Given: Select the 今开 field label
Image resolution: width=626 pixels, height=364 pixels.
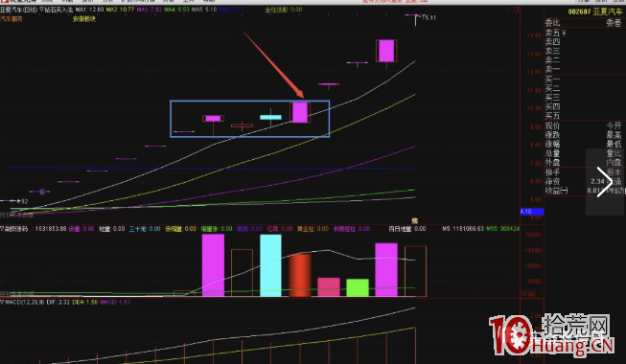Looking at the screenshot, I should pyautogui.click(x=614, y=126).
